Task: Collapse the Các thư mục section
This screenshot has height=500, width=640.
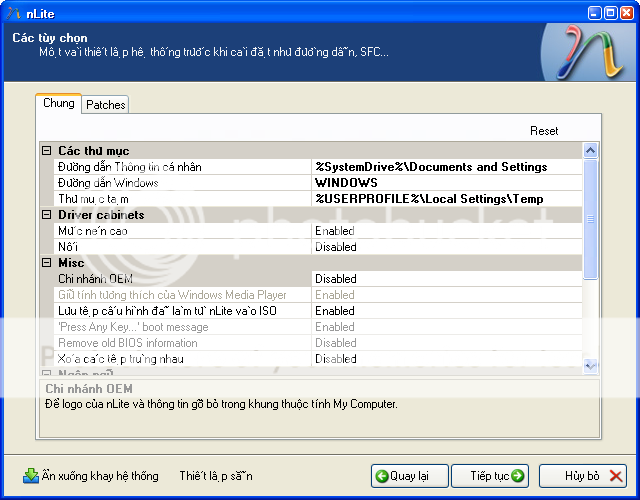Action: [47, 151]
